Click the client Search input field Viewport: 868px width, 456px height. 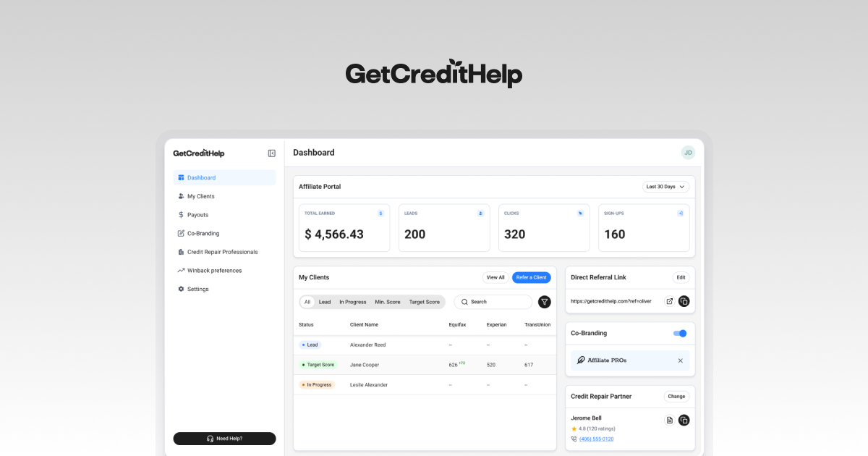tap(493, 302)
